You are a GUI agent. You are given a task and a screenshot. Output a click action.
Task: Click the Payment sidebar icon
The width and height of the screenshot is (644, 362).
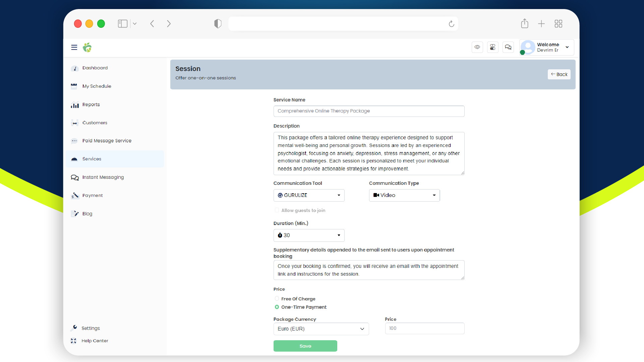point(75,195)
